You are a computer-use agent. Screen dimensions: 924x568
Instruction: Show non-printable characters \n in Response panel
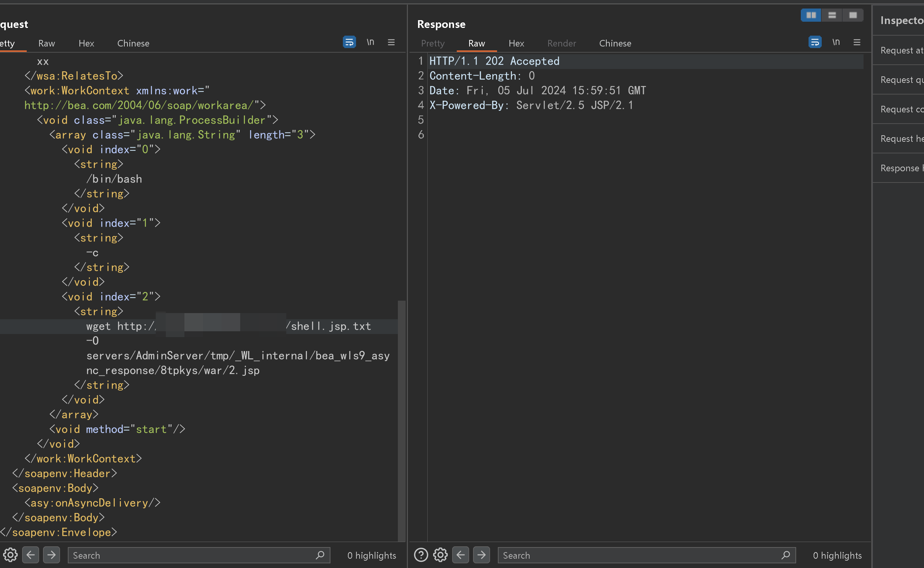[836, 42]
